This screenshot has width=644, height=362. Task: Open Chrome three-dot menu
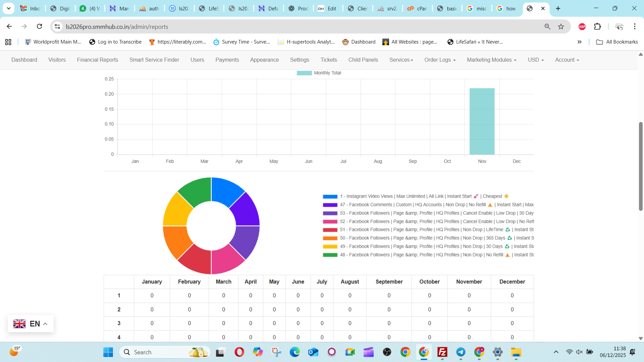635,26
